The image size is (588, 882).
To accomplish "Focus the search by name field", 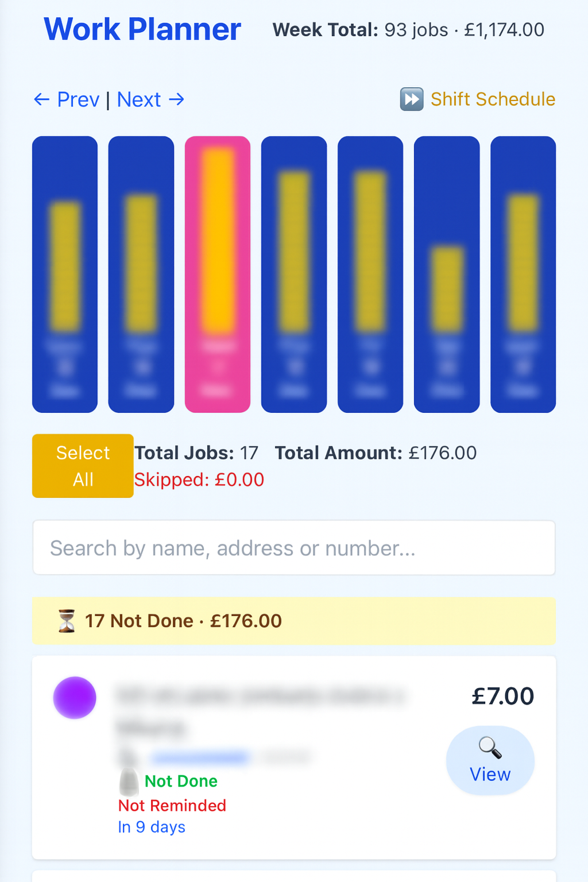I will click(293, 548).
